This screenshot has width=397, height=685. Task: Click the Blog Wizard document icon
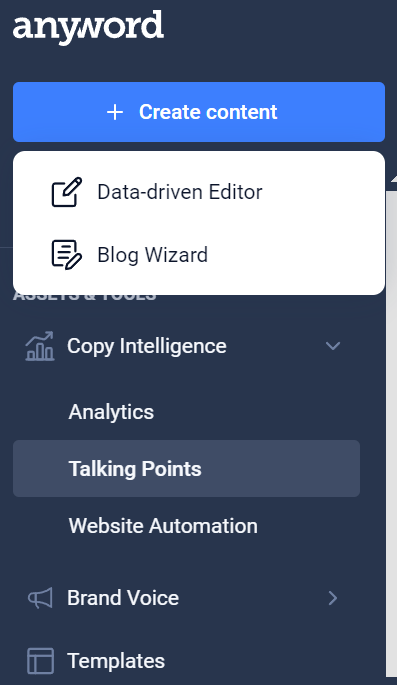(67, 255)
